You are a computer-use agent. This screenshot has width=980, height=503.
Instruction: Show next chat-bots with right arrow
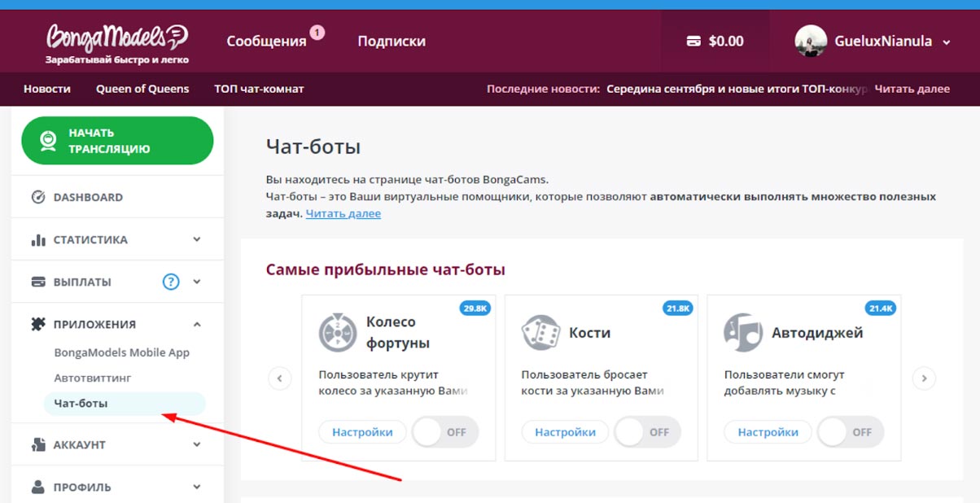pyautogui.click(x=924, y=378)
